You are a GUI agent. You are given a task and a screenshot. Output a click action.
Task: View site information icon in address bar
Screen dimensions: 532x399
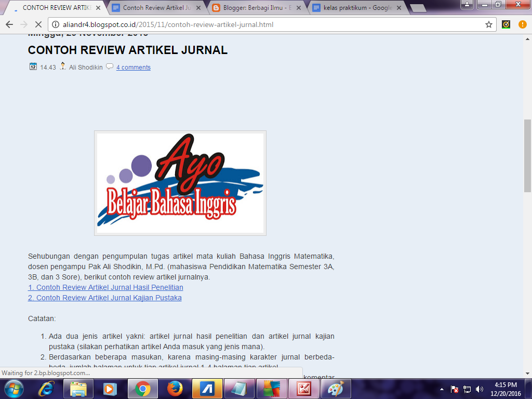(x=56, y=24)
